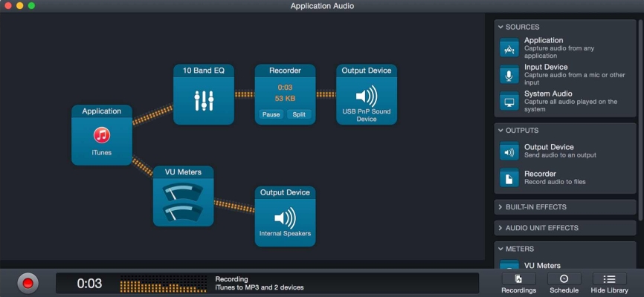Click 'iTunes to MP3 and 2 devices' status text
Image resolution: width=644 pixels, height=297 pixels.
259,287
